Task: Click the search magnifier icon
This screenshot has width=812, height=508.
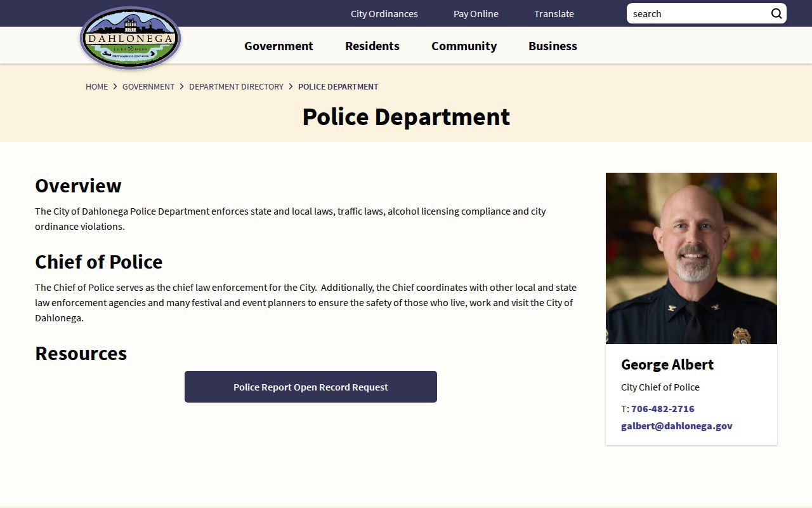Action: 776,14
